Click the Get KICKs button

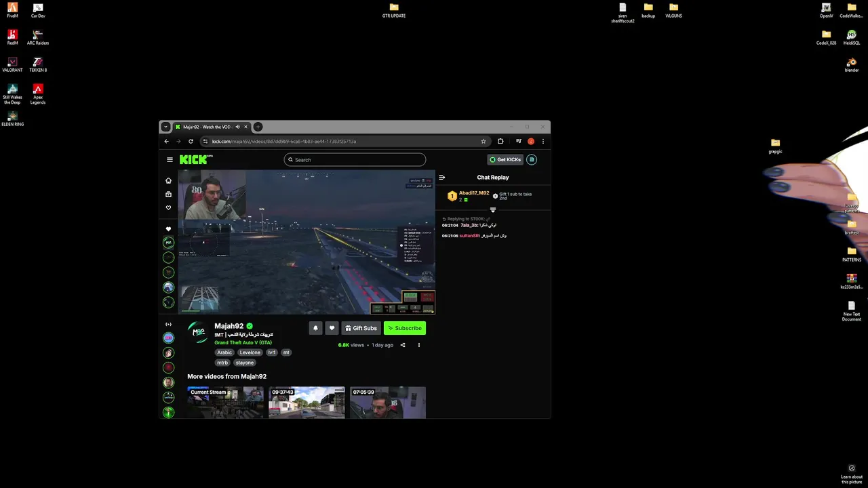(x=505, y=160)
